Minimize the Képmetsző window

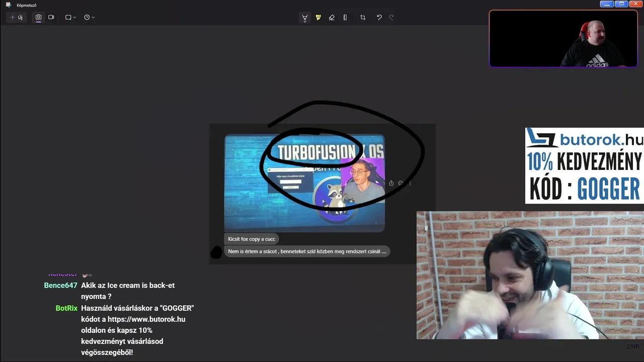click(607, 4)
